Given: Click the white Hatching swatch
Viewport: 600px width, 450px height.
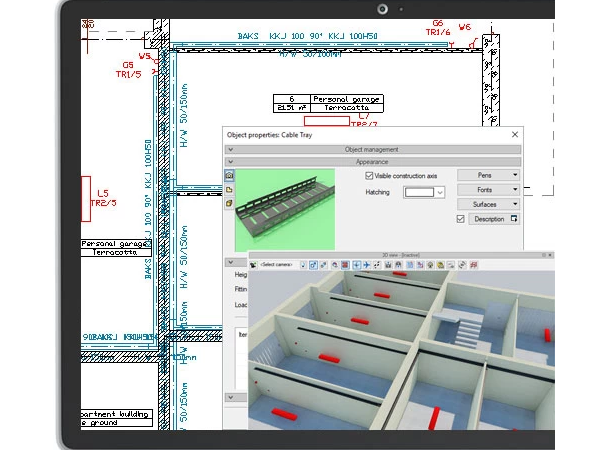Looking at the screenshot, I should (x=419, y=192).
